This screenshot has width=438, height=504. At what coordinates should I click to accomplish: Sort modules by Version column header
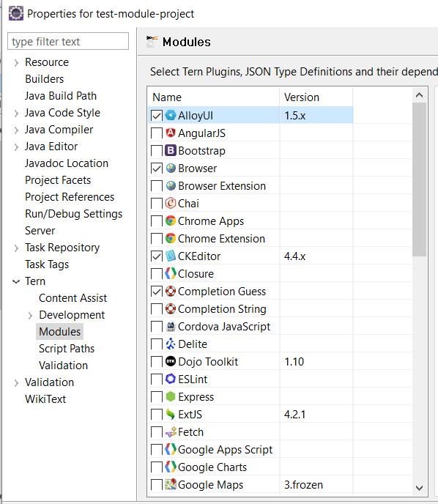(x=316, y=97)
